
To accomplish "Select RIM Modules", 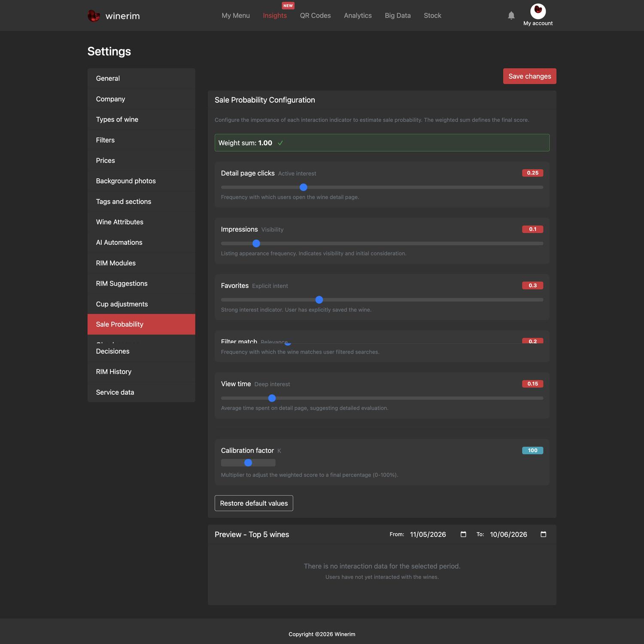I will [141, 263].
